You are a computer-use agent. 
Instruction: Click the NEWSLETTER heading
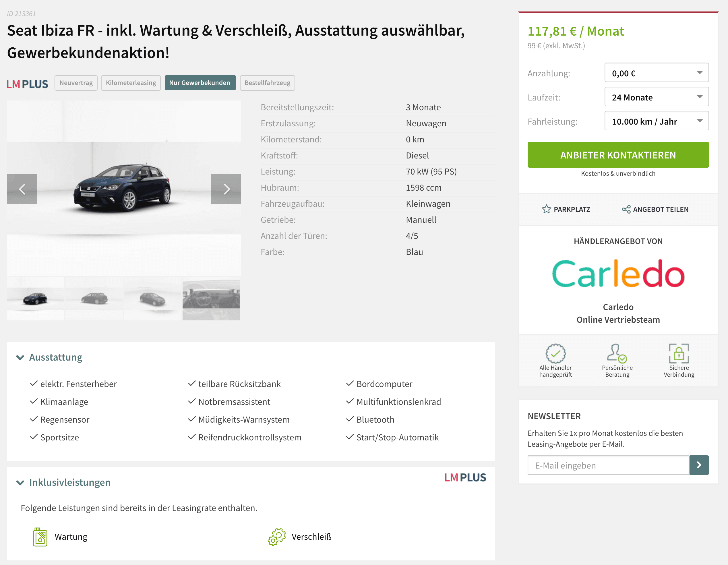[x=554, y=416]
